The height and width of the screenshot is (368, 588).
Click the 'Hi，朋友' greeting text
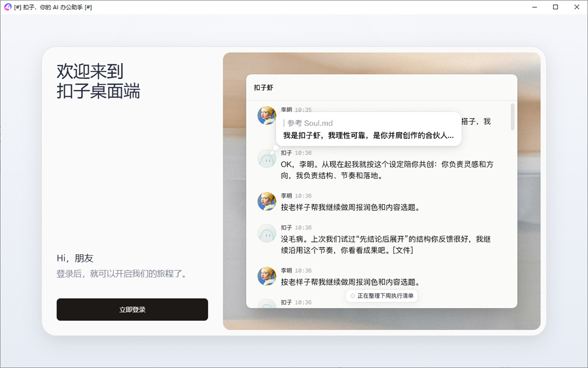[x=75, y=258]
